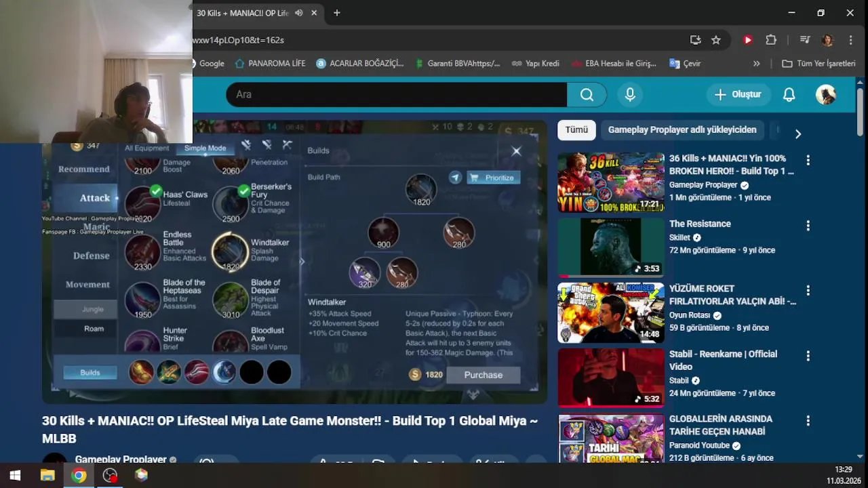This screenshot has height=488, width=868.
Task: Open the EBA Hesabı ile Giriş bookmark
Action: click(614, 64)
